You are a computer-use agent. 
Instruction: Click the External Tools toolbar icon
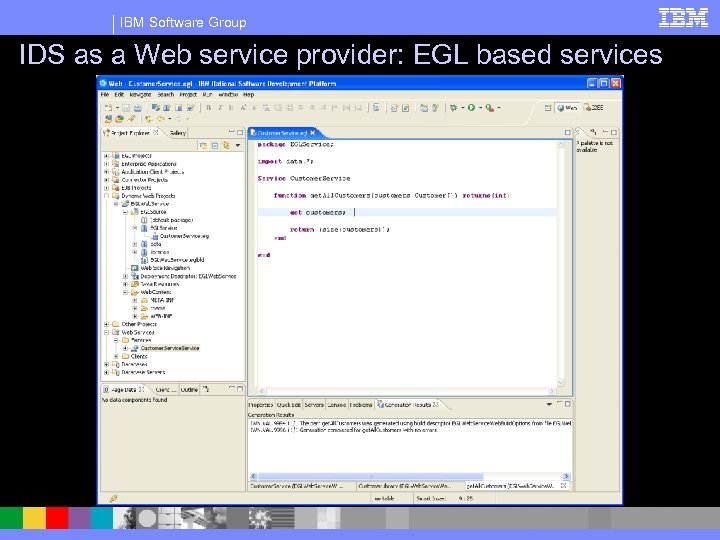(x=490, y=108)
